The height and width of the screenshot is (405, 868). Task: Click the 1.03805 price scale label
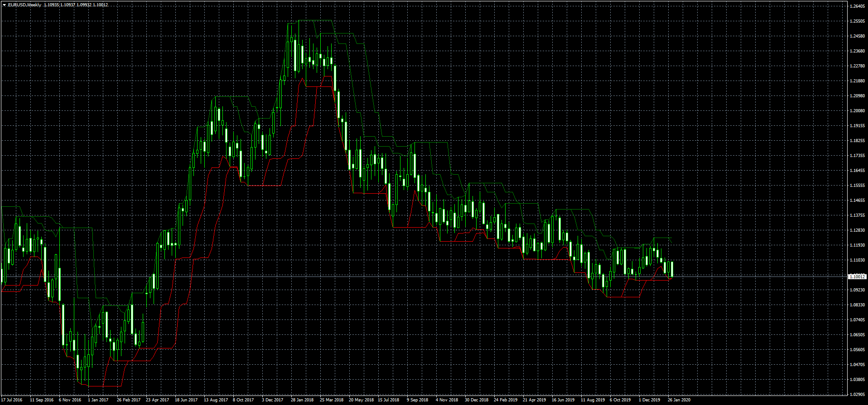pos(858,380)
